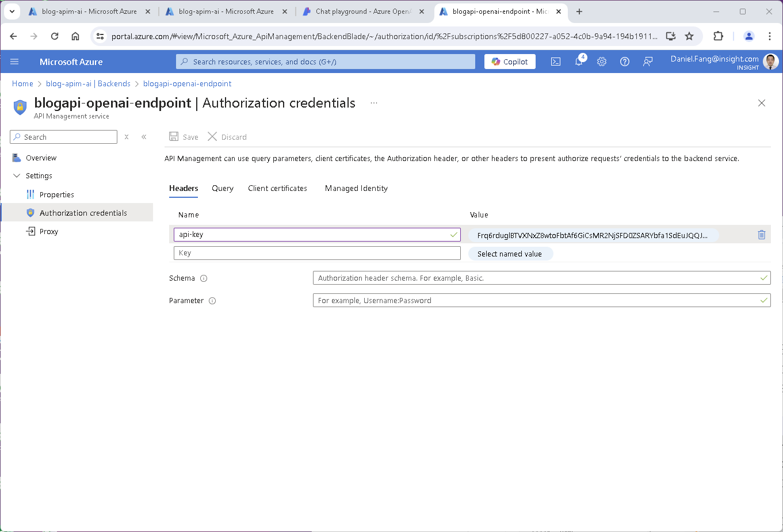
Task: Click Select named value button
Action: pyautogui.click(x=510, y=254)
